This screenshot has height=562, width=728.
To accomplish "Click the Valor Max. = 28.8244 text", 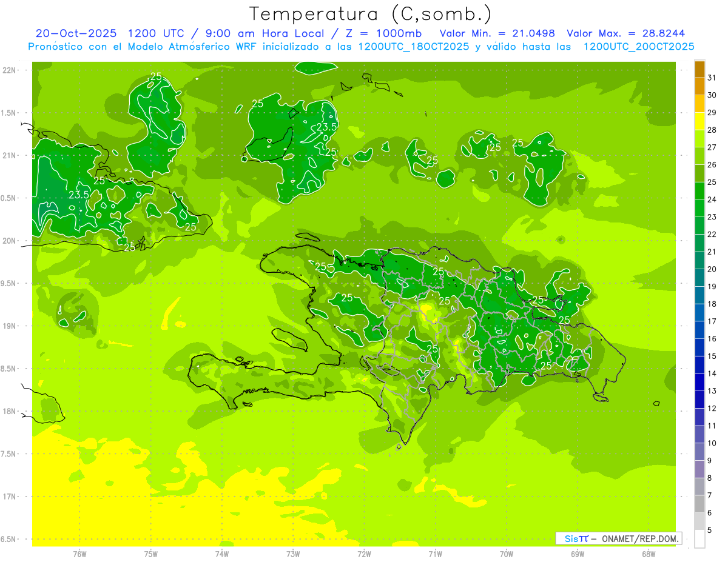I will point(625,33).
